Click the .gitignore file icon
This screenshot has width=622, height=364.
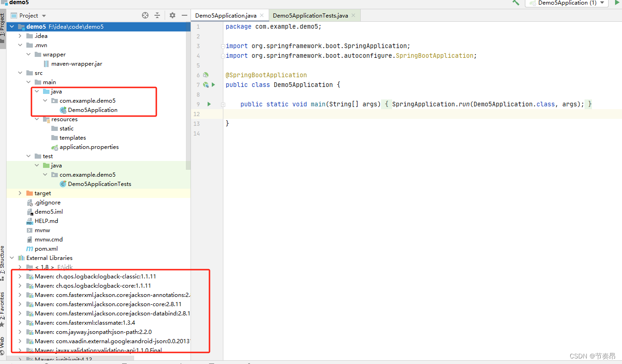click(x=30, y=203)
